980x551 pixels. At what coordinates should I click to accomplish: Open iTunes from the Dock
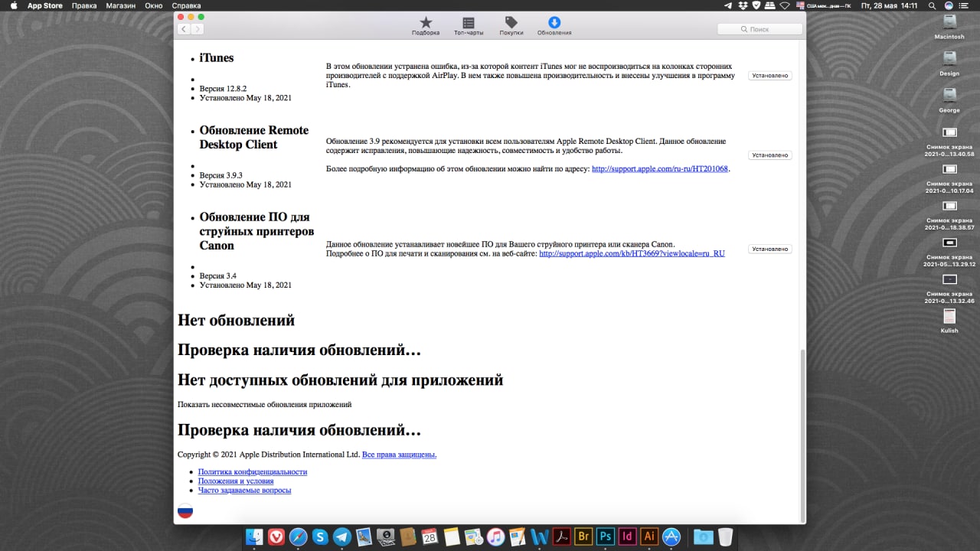click(496, 536)
